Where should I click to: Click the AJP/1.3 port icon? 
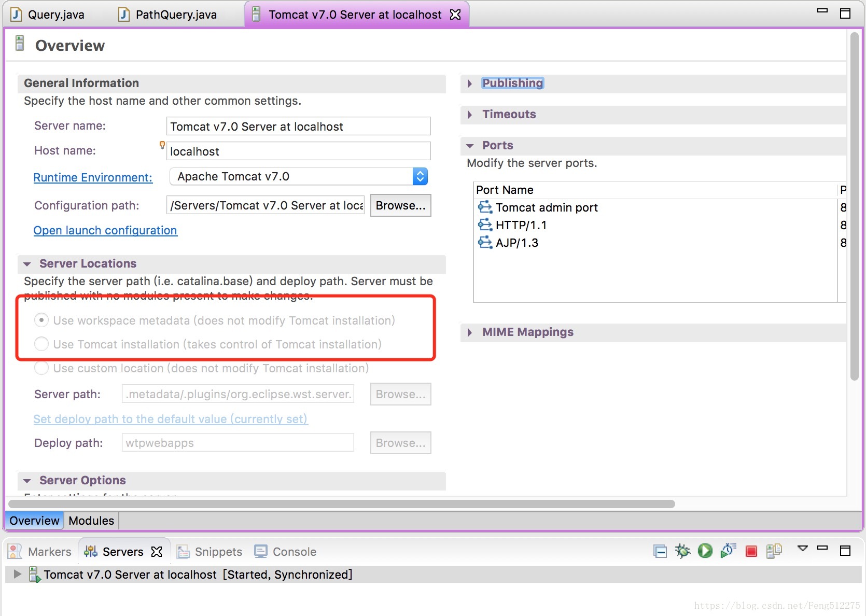(x=485, y=243)
